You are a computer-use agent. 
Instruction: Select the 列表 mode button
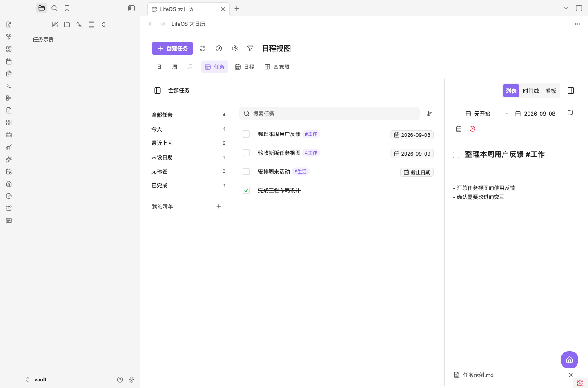click(x=511, y=91)
